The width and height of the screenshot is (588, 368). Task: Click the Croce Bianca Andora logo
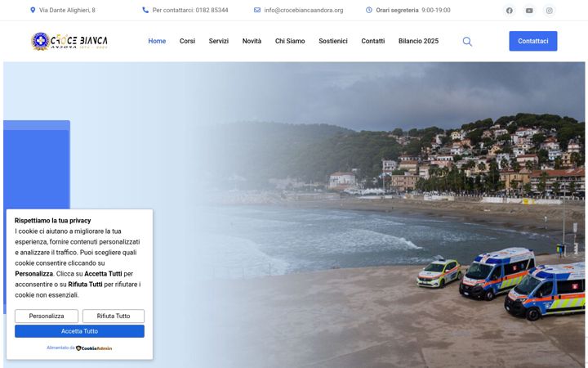tap(69, 41)
